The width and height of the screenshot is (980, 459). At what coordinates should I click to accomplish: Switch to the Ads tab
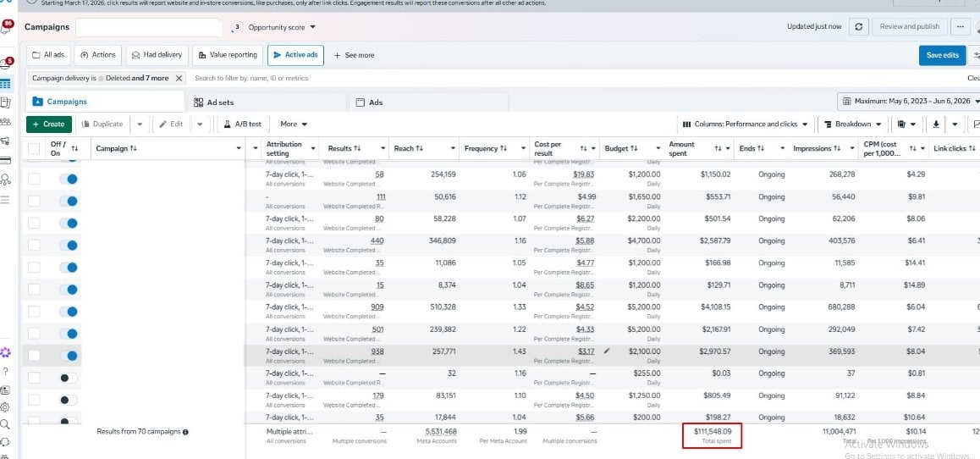[x=428, y=102]
